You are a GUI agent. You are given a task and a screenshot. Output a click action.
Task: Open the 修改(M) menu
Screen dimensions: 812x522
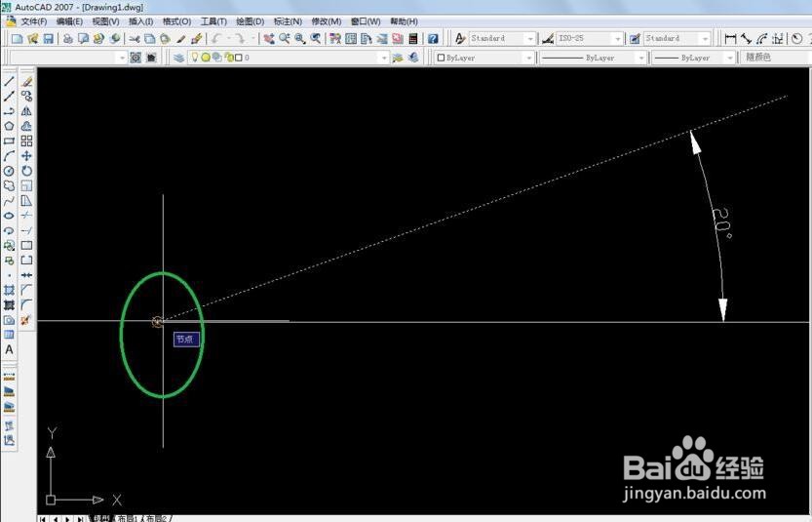coord(327,21)
